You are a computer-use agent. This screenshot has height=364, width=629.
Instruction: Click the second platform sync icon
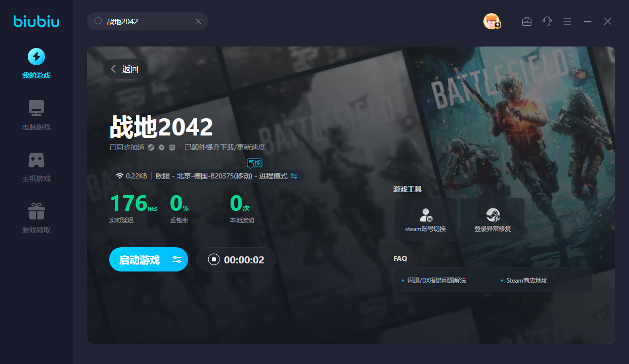[x=161, y=148]
